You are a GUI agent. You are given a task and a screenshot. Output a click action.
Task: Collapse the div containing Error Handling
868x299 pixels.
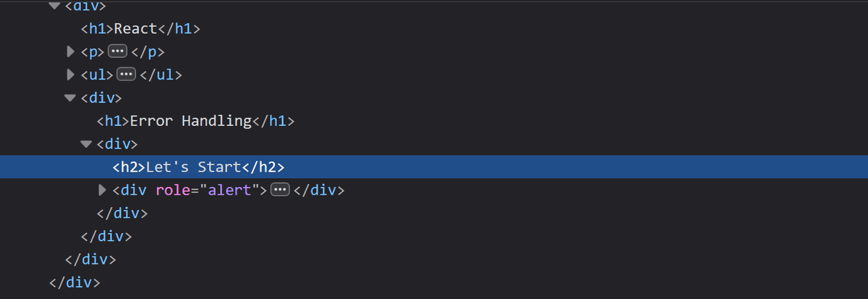(x=70, y=98)
